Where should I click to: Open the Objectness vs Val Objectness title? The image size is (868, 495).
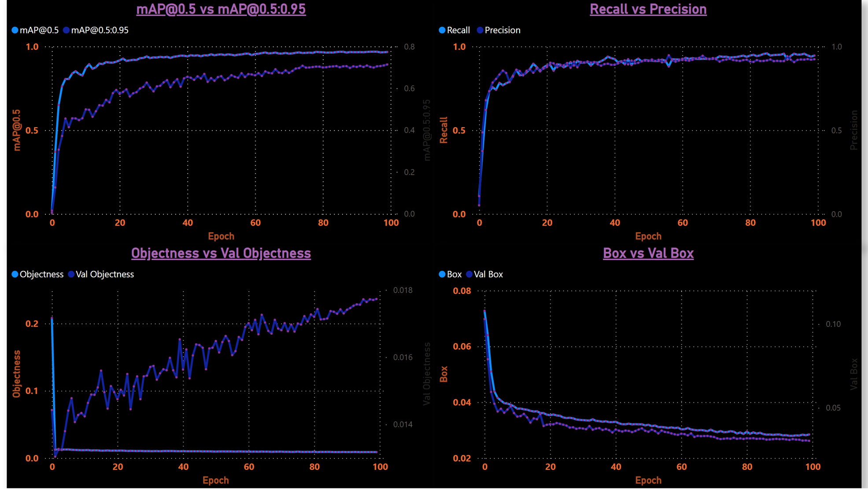click(x=221, y=253)
